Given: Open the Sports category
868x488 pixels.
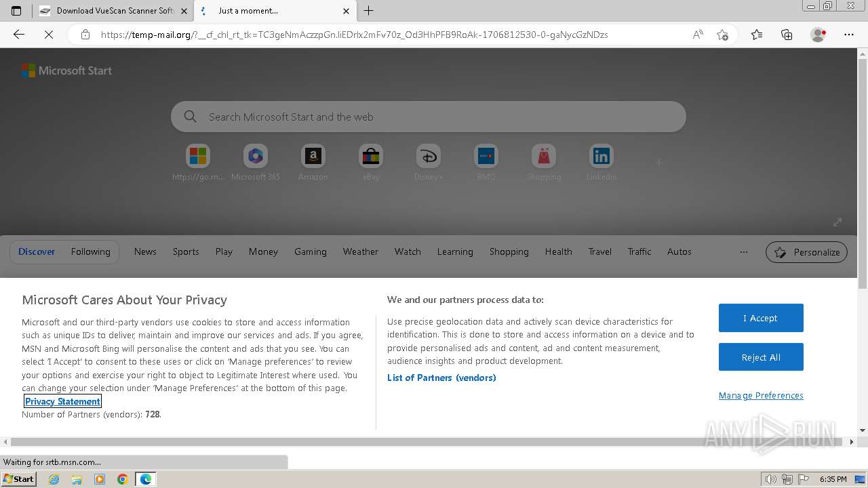Looking at the screenshot, I should (x=186, y=251).
